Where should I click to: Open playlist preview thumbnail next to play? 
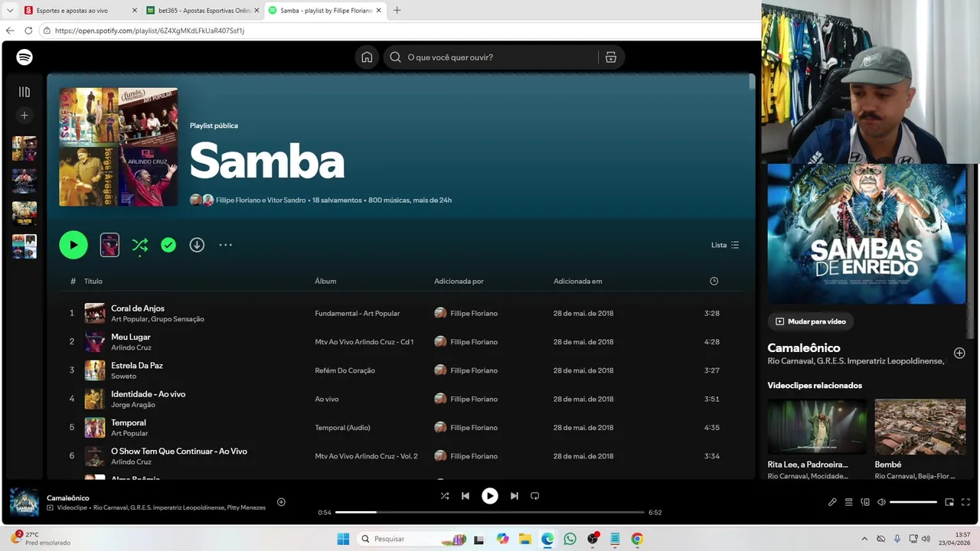tap(109, 245)
